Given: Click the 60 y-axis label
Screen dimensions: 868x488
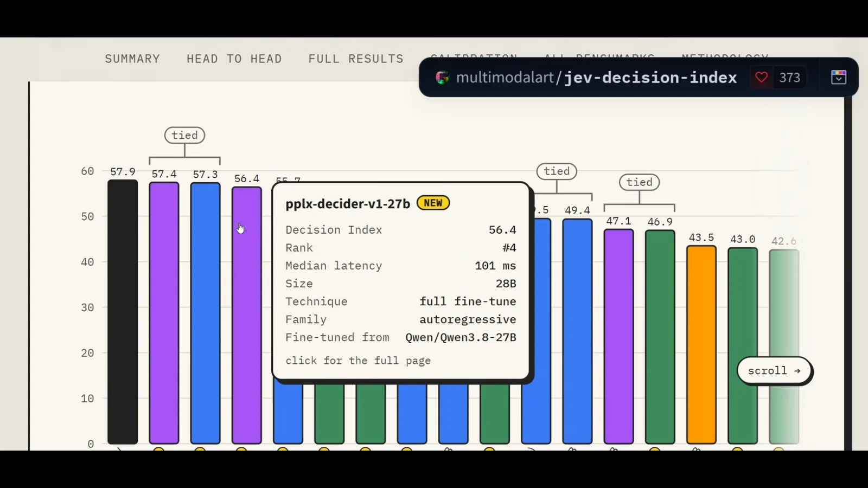Looking at the screenshot, I should pyautogui.click(x=87, y=171).
